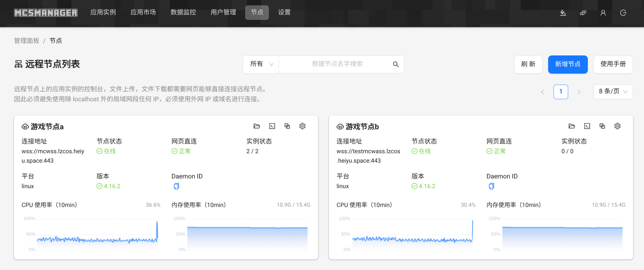Click instance count 0 / 0
644x270 pixels.
click(x=568, y=151)
